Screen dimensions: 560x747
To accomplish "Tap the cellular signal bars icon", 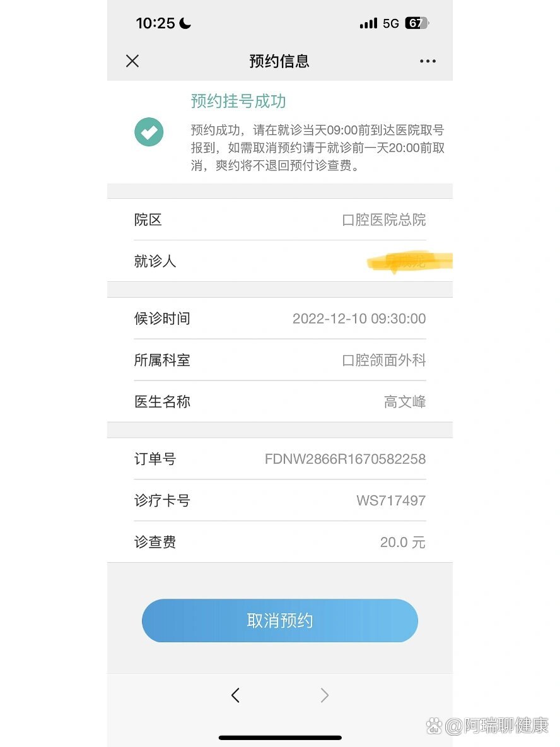I will tap(368, 23).
